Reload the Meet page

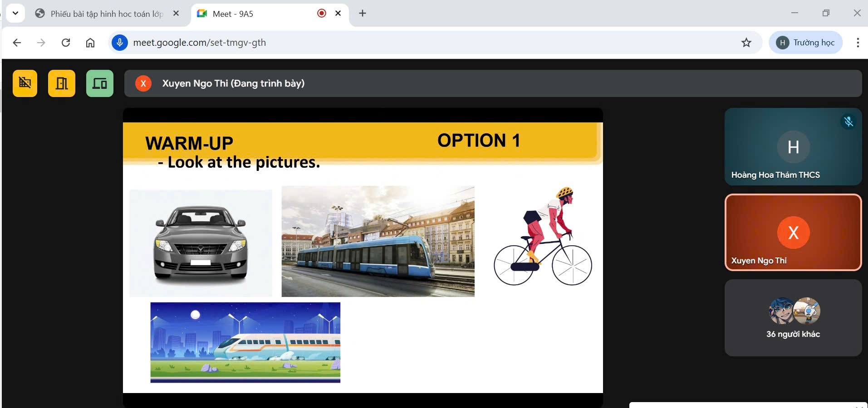click(x=66, y=43)
